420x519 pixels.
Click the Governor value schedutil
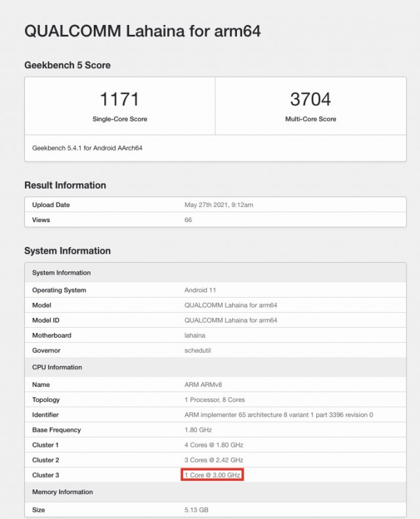point(198,351)
